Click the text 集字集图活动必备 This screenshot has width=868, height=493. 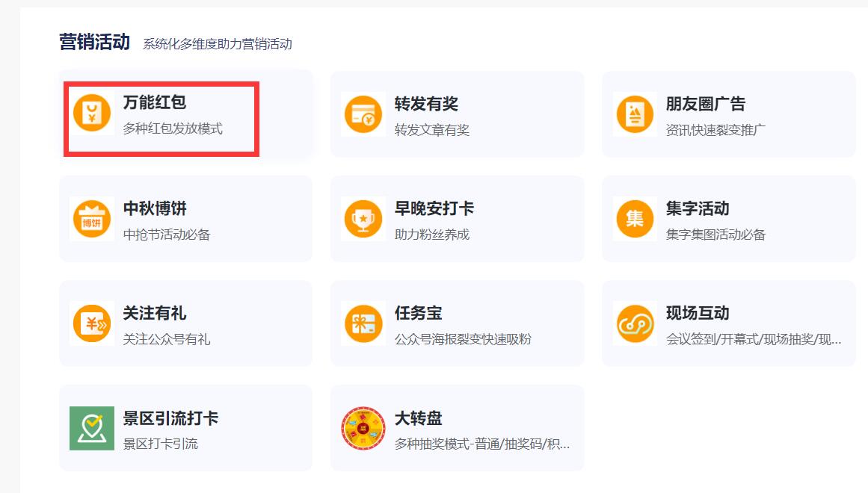click(x=715, y=235)
